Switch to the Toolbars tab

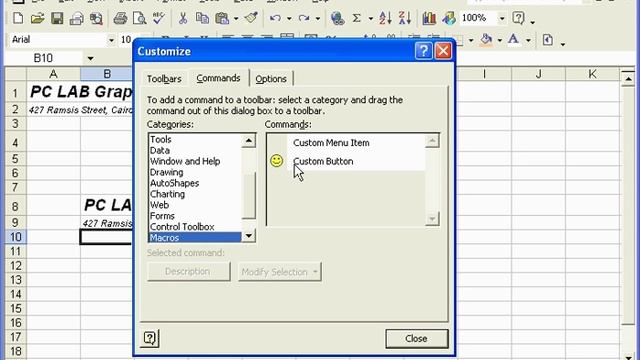click(164, 79)
